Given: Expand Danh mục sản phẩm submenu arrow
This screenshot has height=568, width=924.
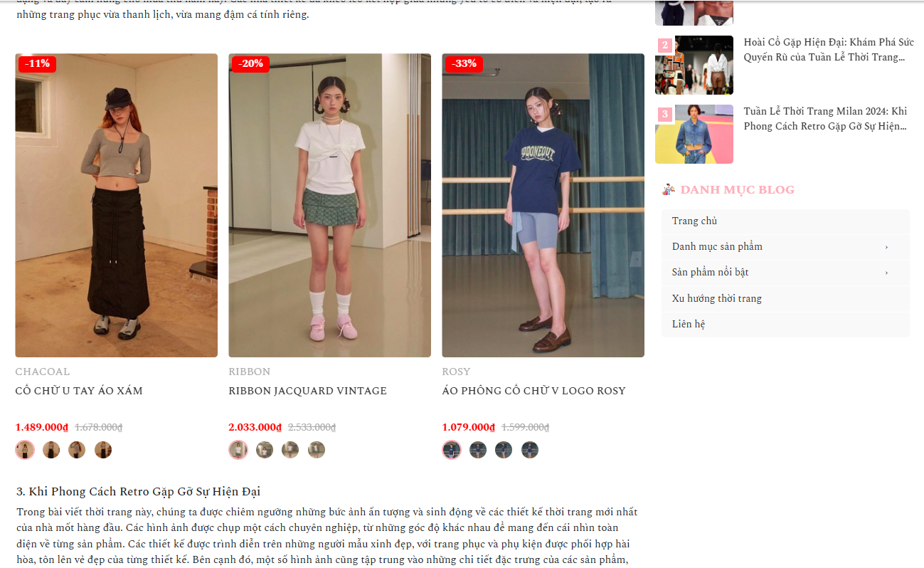Looking at the screenshot, I should click(x=886, y=247).
